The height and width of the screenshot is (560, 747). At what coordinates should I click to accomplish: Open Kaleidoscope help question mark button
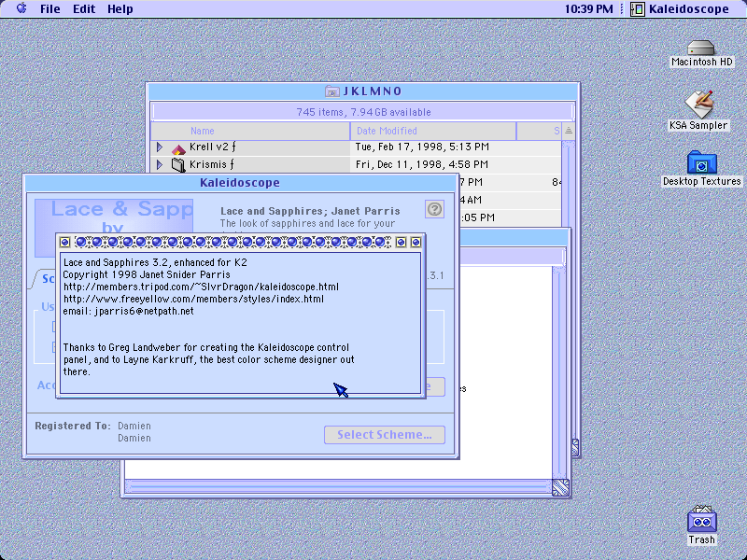(434, 209)
